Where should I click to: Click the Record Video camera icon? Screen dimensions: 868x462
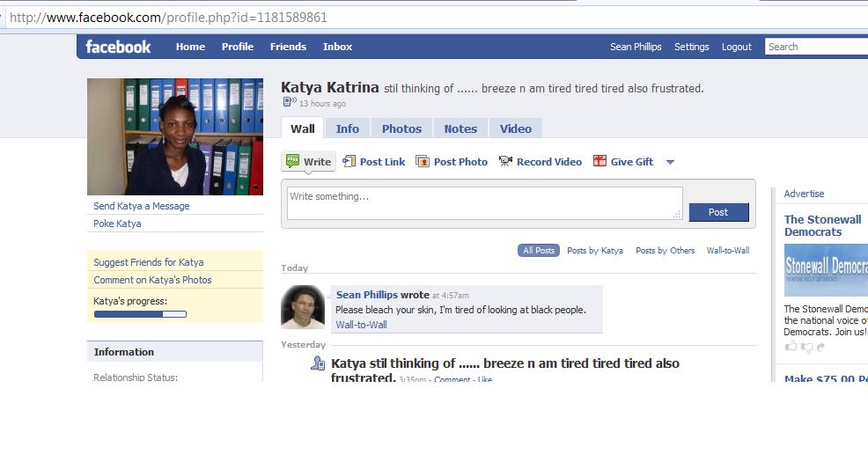[505, 161]
